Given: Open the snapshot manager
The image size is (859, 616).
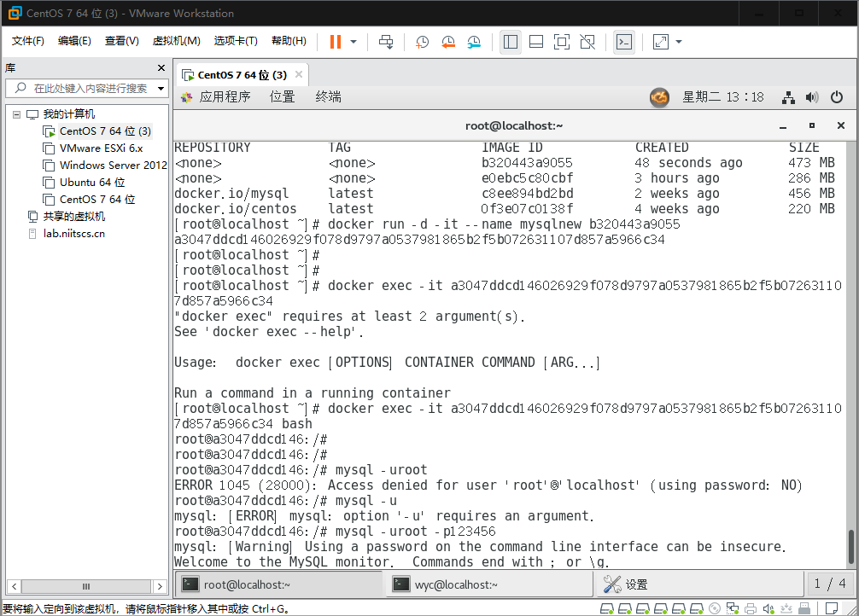Looking at the screenshot, I should pyautogui.click(x=474, y=42).
